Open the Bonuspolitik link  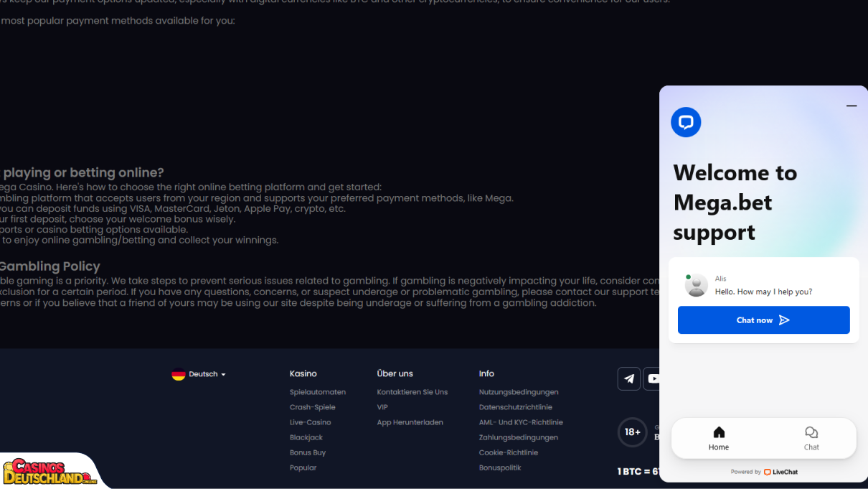tap(500, 467)
